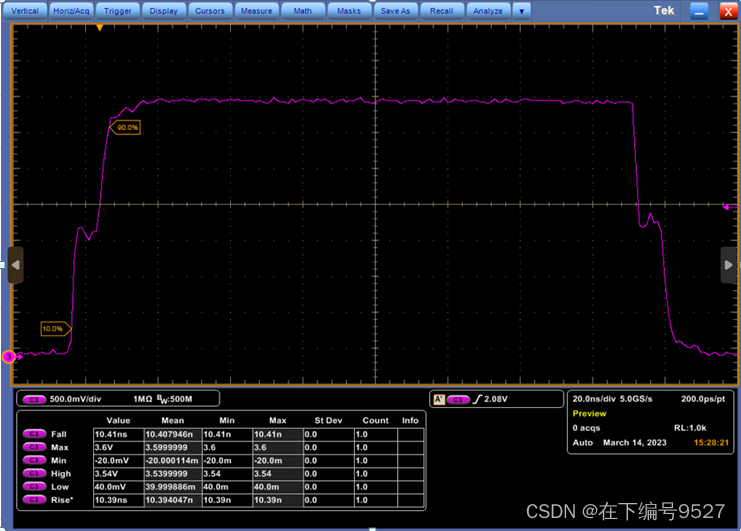Open the Trigger menu
741x531 pixels.
[x=117, y=11]
